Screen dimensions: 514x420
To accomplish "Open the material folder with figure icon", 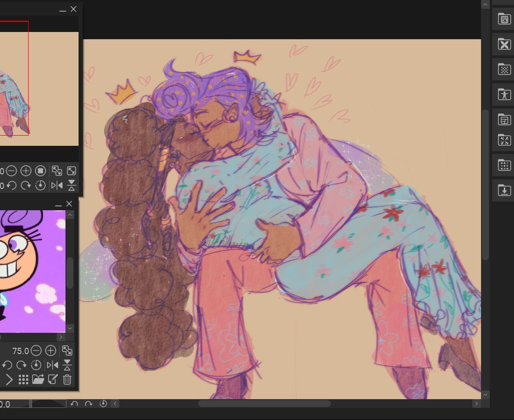I will coord(504,94).
